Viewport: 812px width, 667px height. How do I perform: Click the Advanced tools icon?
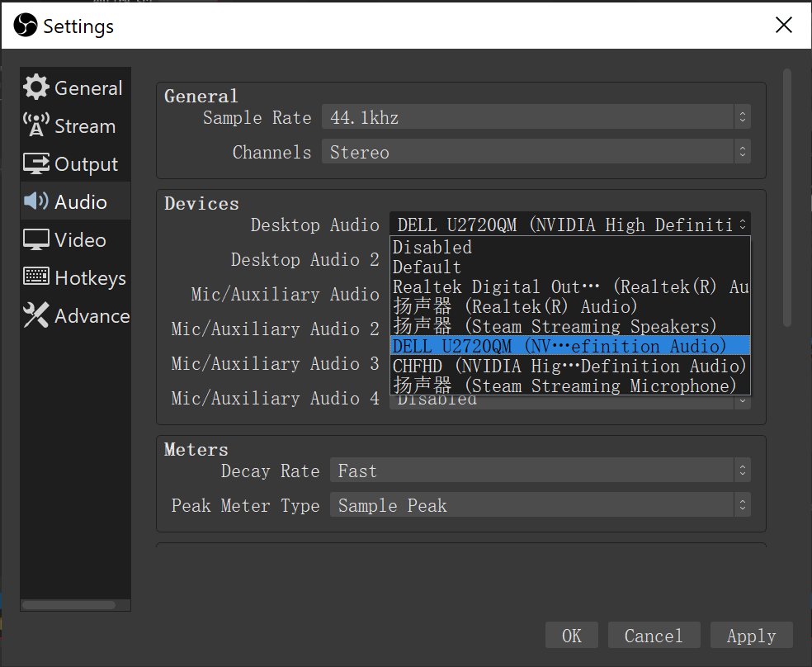click(x=35, y=315)
